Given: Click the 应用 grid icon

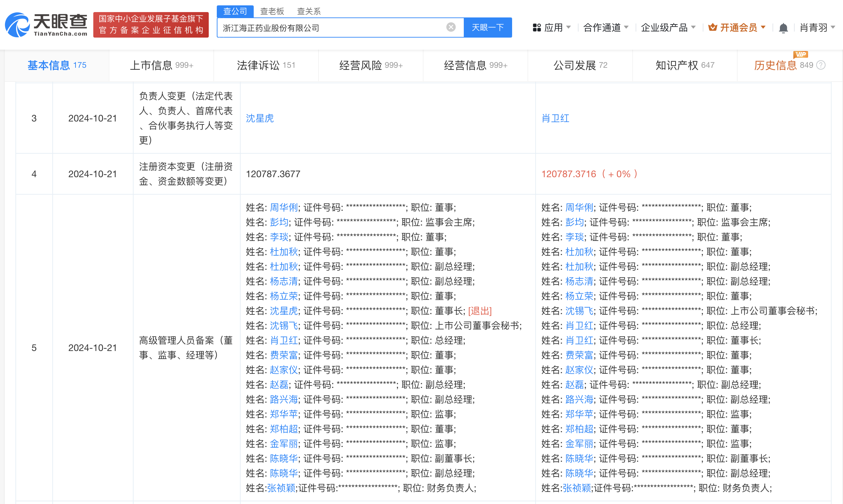Looking at the screenshot, I should click(x=537, y=27).
